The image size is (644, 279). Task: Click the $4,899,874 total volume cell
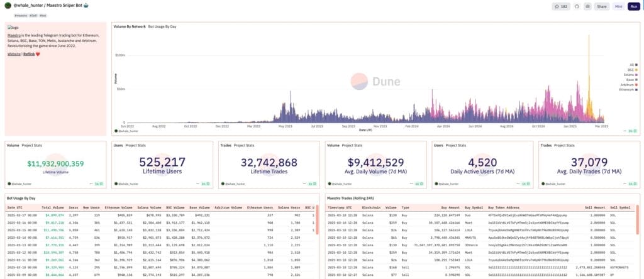point(55,214)
